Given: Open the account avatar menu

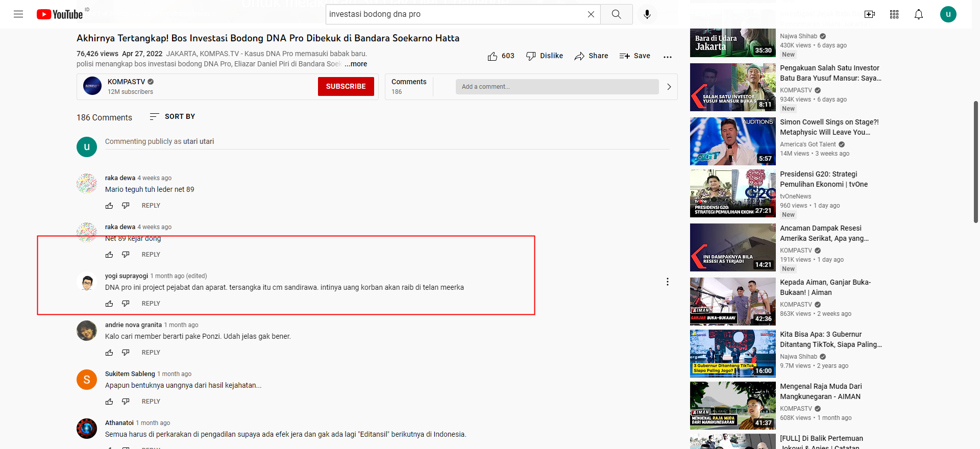Looking at the screenshot, I should tap(948, 14).
